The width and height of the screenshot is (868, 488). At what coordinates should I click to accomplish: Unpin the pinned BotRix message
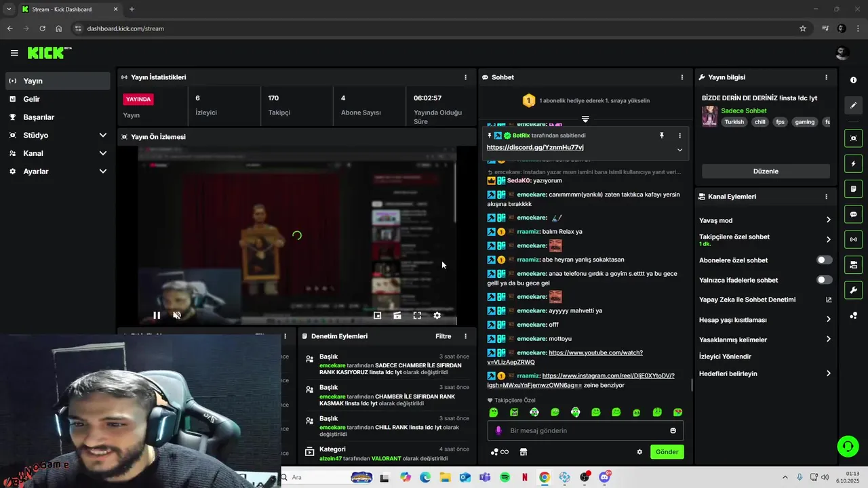662,136
